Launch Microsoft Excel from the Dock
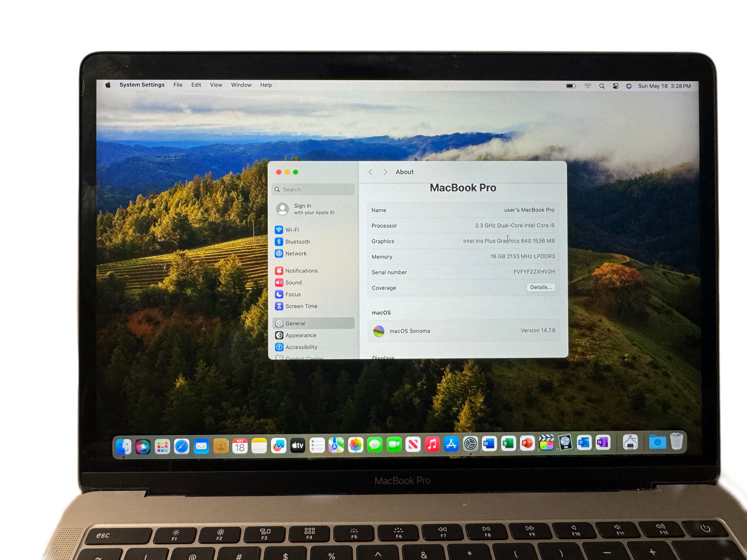 tap(508, 443)
